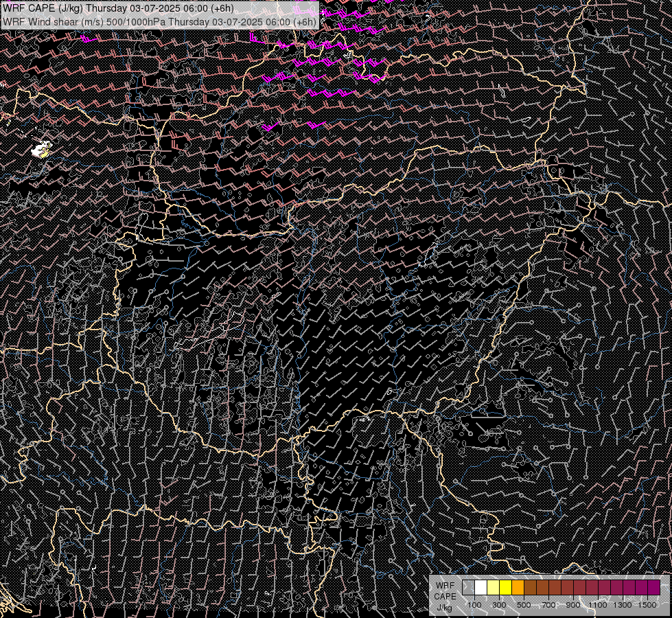Screen dimensions: 672x618
Task: Click the legend value 100
Action: click(474, 605)
